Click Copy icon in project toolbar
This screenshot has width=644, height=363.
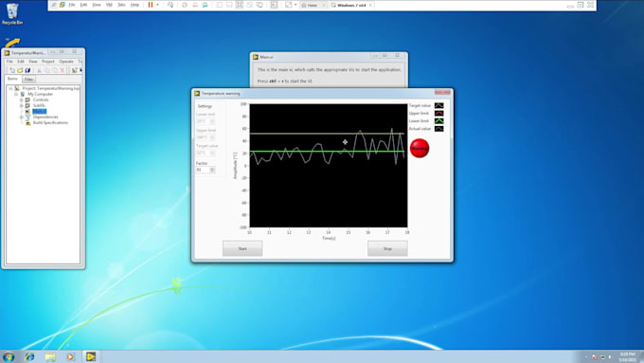click(x=47, y=70)
